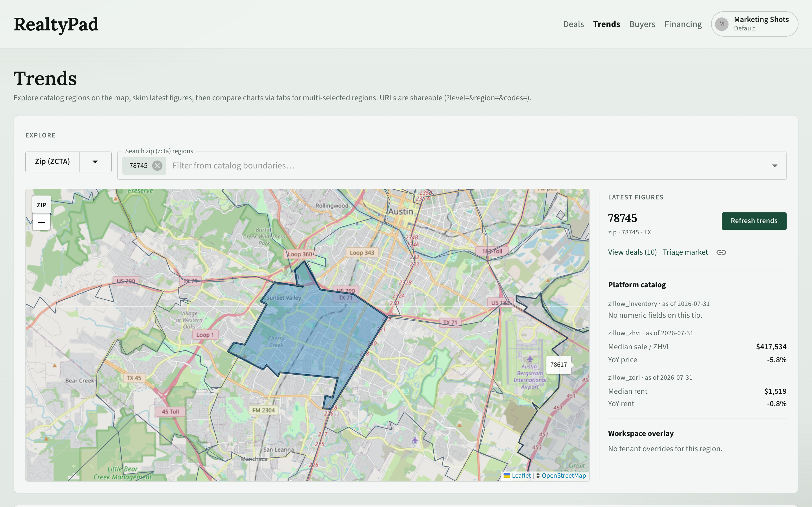Click the Austin-Bergstrom airport map icon
Viewport: 812px width, 507px height.
[x=530, y=359]
